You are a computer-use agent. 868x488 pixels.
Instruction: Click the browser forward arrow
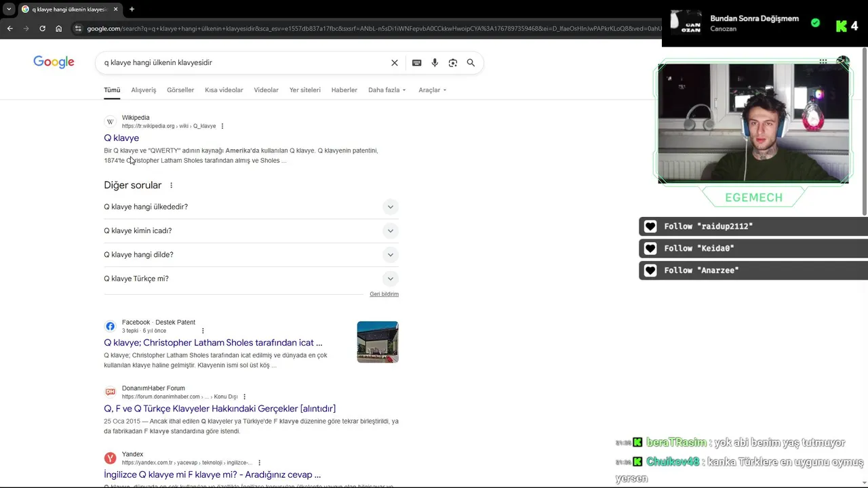point(26,28)
